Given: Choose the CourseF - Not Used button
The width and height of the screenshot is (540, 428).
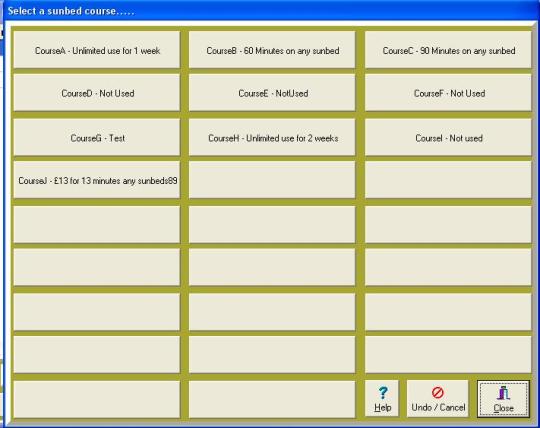Looking at the screenshot, I should point(448,93).
